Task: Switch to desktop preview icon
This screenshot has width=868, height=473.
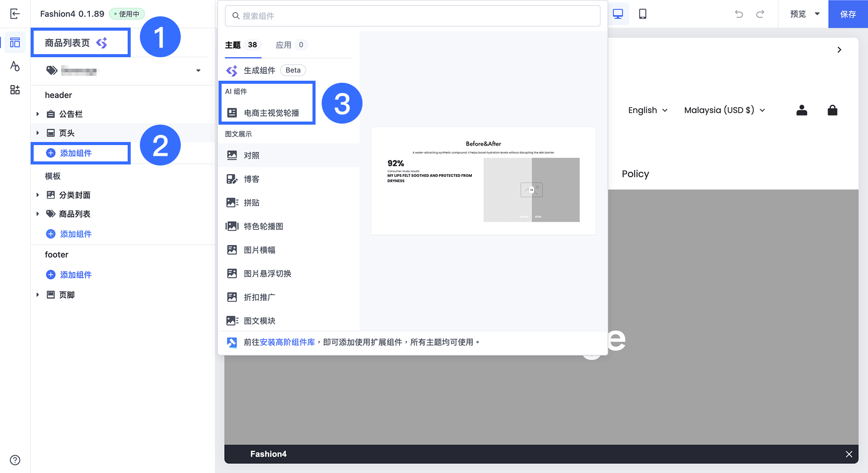Action: (618, 14)
